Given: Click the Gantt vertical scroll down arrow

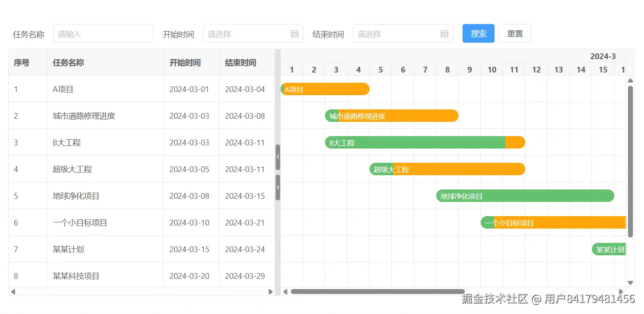Looking at the screenshot, I should (630, 282).
